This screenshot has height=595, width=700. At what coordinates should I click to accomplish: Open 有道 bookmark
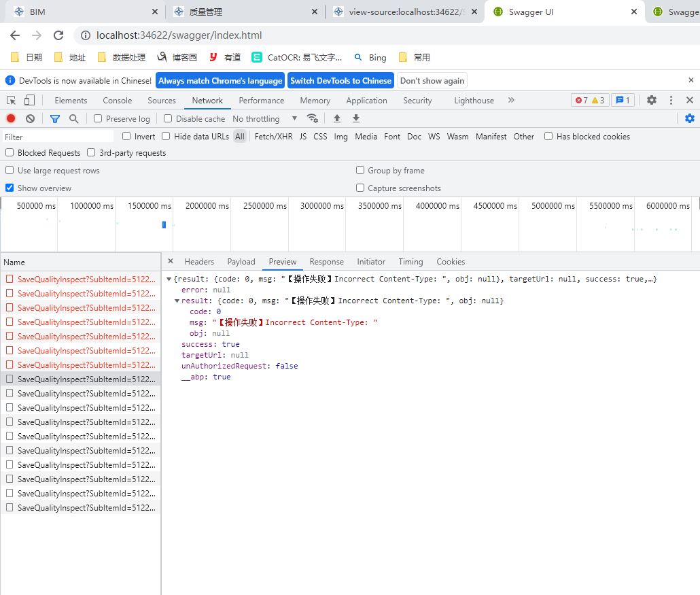click(225, 57)
